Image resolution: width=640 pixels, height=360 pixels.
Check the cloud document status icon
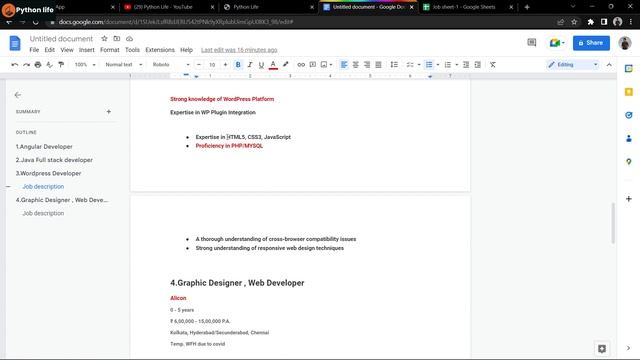pyautogui.click(x=129, y=38)
